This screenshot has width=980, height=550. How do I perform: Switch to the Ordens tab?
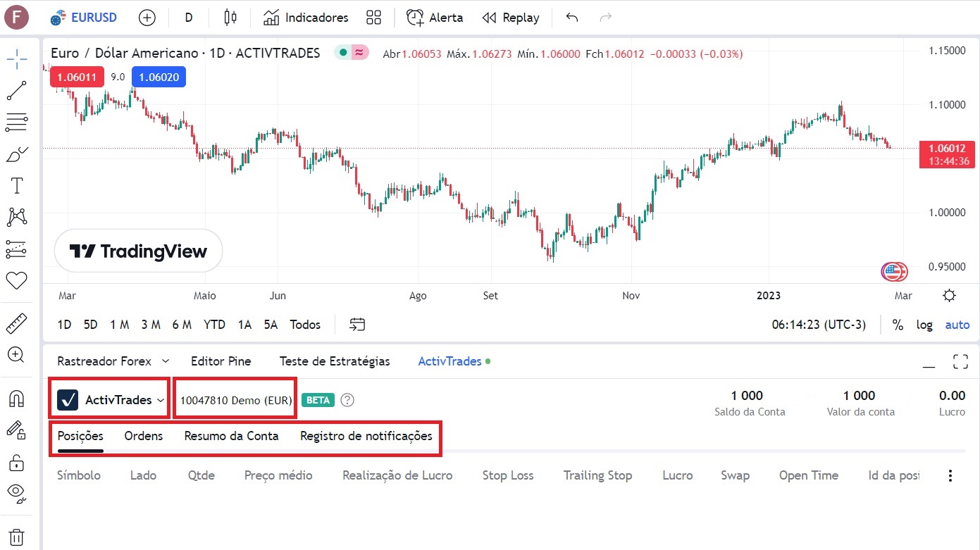[x=143, y=436]
